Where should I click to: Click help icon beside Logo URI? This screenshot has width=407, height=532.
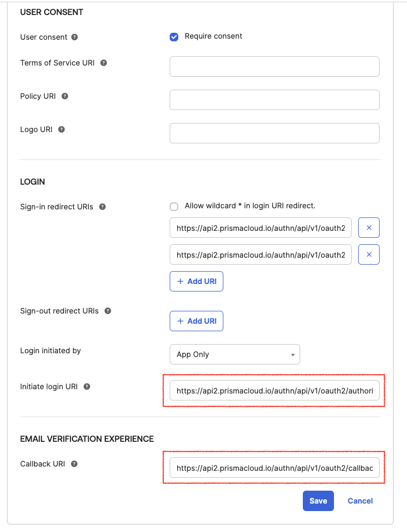(62, 129)
